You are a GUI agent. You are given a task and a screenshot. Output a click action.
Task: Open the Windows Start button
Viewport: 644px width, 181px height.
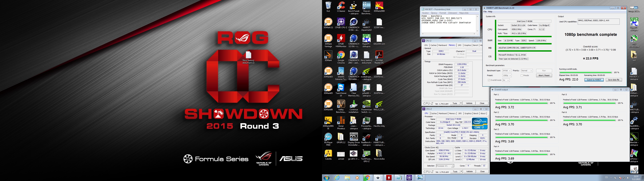point(326,178)
